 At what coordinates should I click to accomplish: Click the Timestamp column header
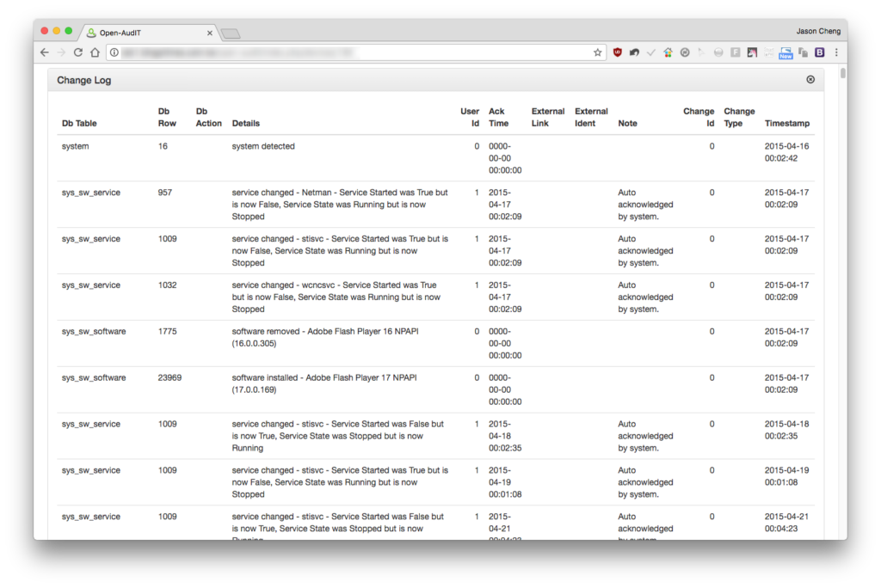[x=786, y=123]
